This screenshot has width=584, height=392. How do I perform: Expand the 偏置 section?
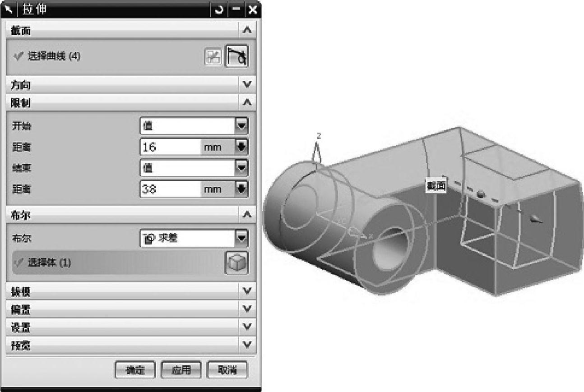point(247,309)
